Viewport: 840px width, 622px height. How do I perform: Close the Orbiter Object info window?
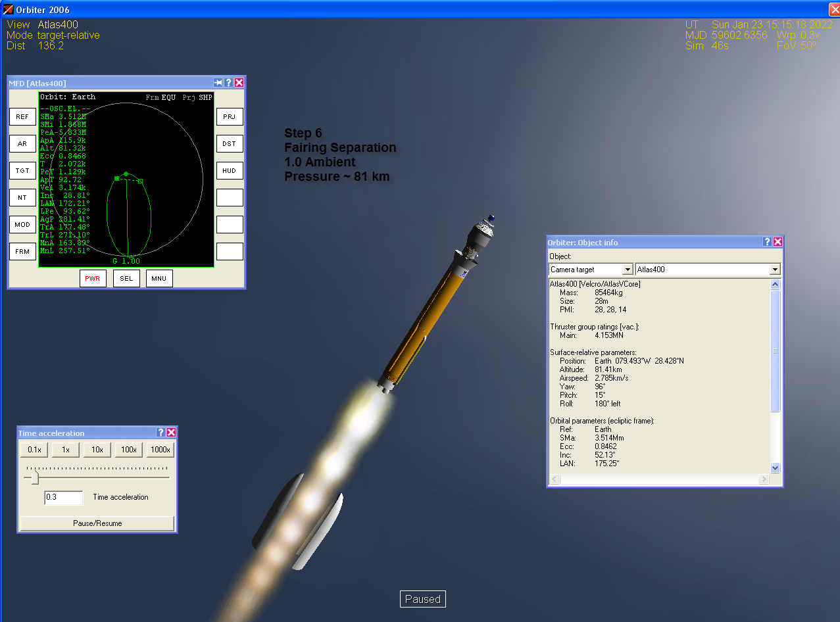click(x=778, y=242)
